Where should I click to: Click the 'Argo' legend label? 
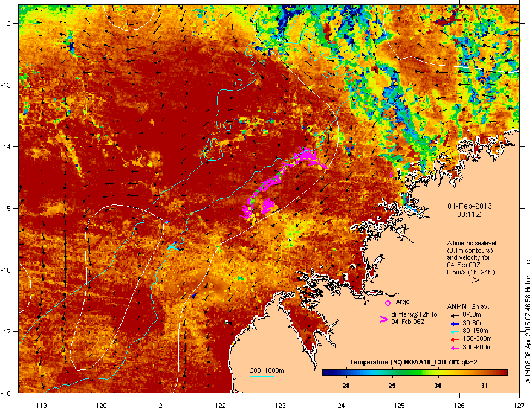403,302
